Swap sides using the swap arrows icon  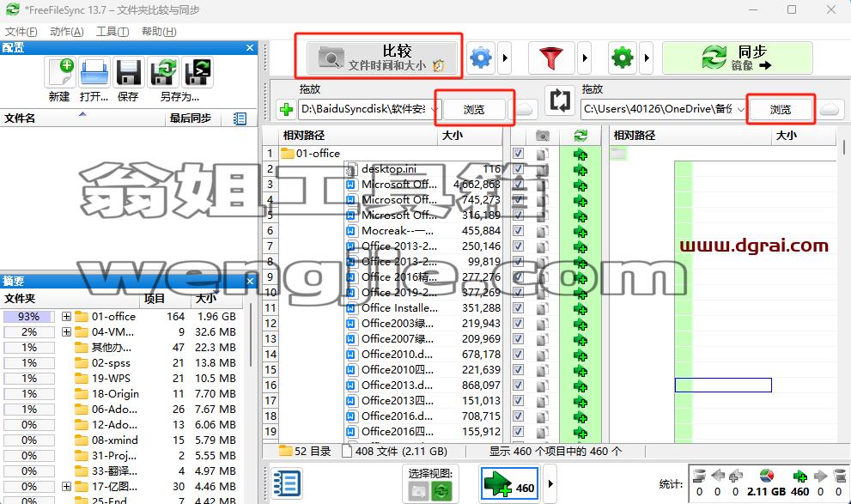[x=560, y=101]
